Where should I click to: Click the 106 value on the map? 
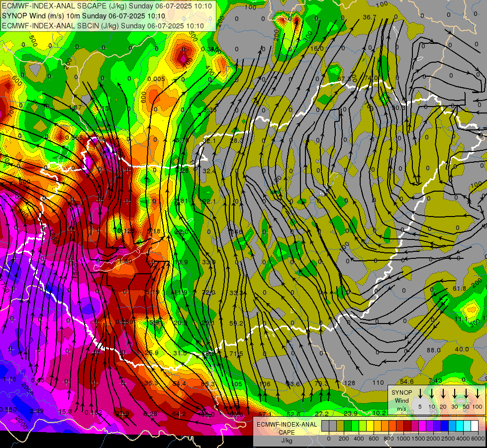265,384
